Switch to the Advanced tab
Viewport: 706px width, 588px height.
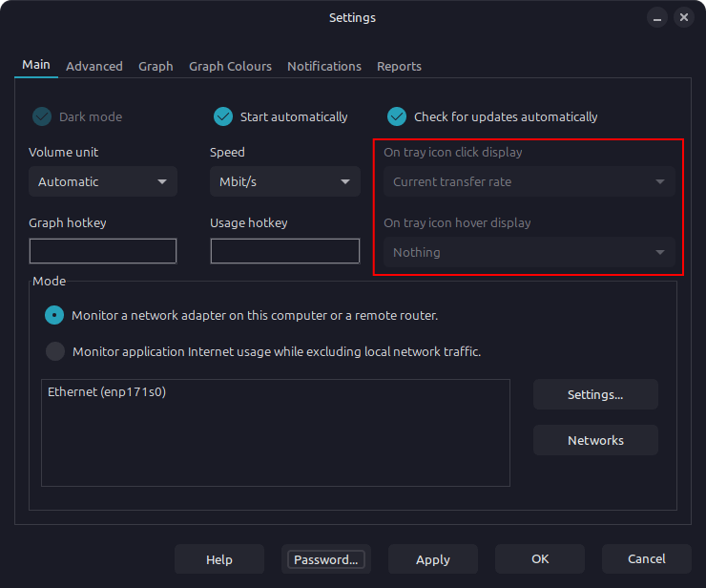pyautogui.click(x=93, y=66)
